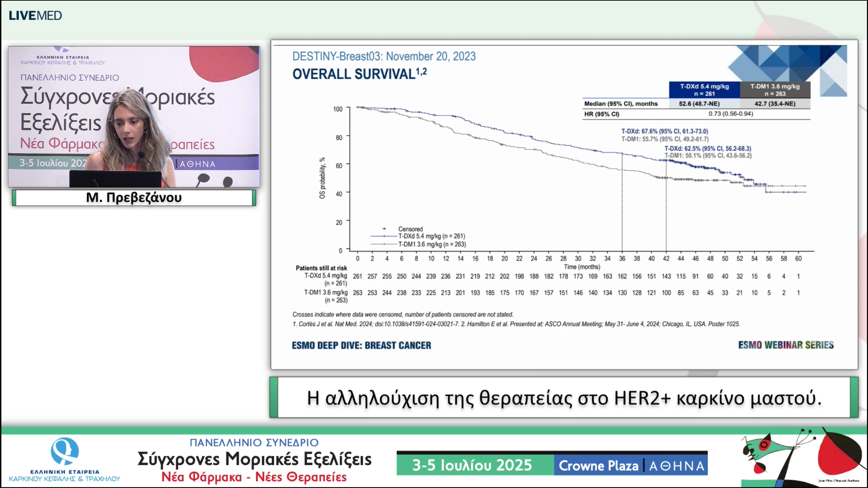Click the speaker video thumbnail
The height and width of the screenshot is (488, 868).
pyautogui.click(x=134, y=117)
